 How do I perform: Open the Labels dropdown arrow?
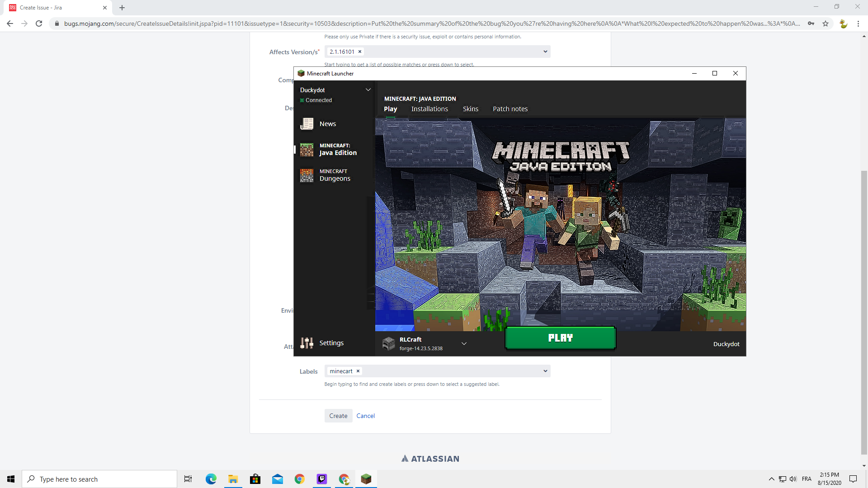(545, 371)
